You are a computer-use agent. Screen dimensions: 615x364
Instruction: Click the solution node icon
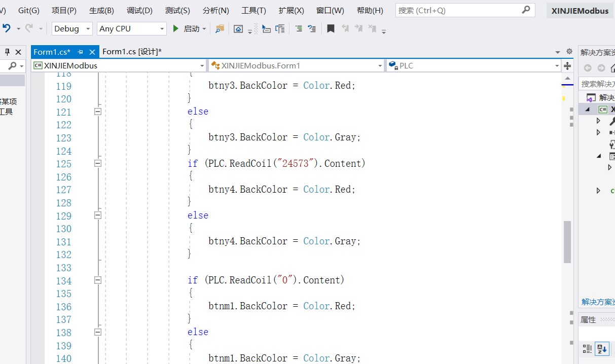click(591, 97)
